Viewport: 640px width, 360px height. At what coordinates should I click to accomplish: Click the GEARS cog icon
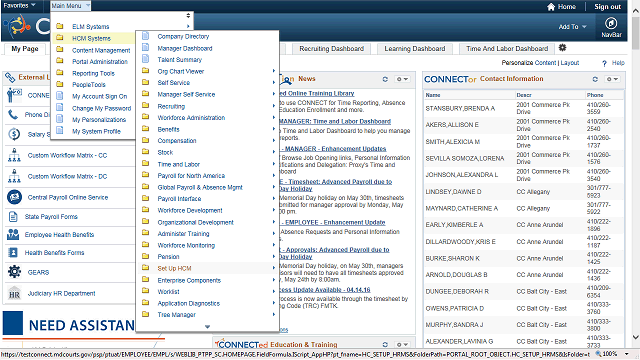coord(14,272)
